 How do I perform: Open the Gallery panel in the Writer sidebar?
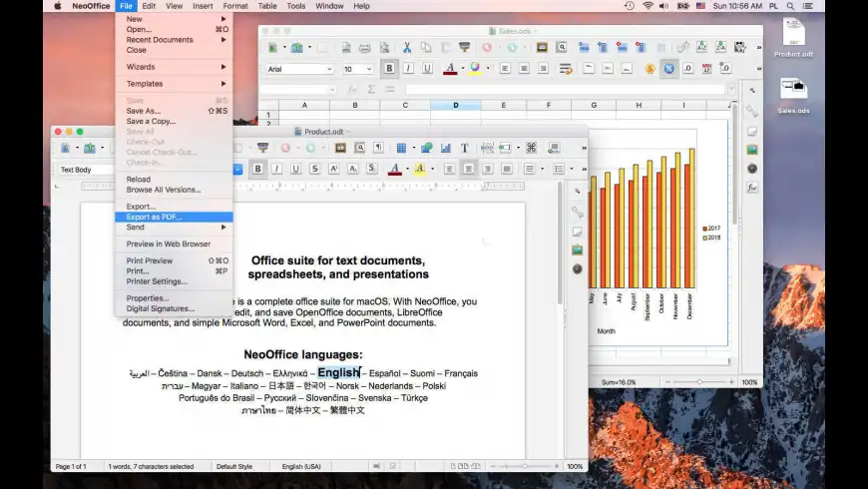[x=577, y=249]
